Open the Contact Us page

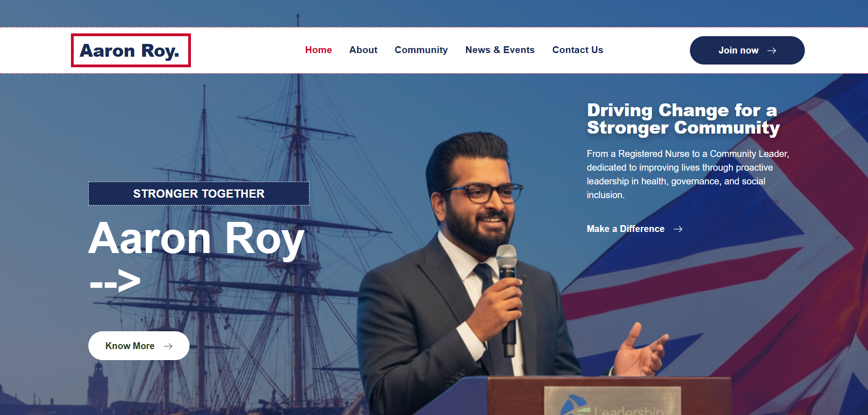[x=578, y=50]
